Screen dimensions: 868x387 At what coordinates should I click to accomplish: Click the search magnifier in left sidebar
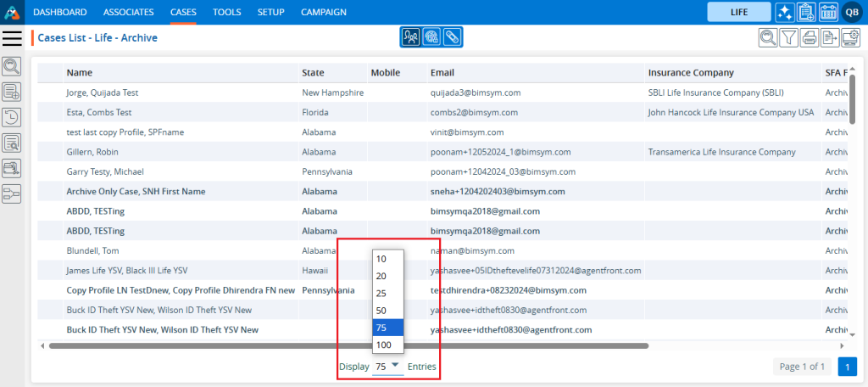point(12,66)
